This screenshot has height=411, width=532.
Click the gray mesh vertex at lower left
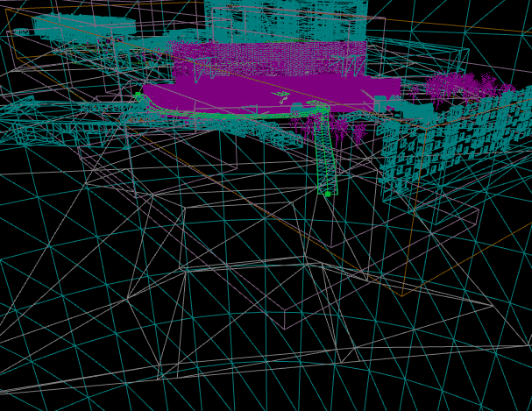pos(128,300)
